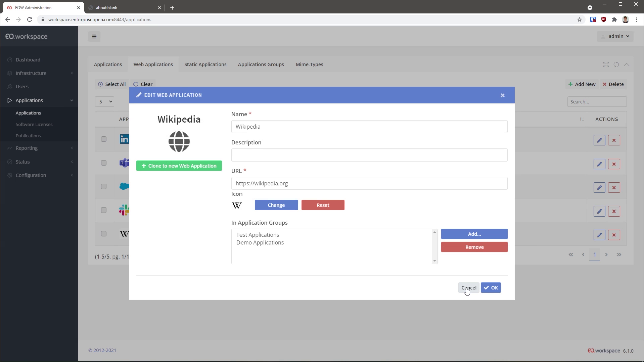Image resolution: width=644 pixels, height=362 pixels.
Task: Open Chrome three-dot menu
Action: point(636,19)
